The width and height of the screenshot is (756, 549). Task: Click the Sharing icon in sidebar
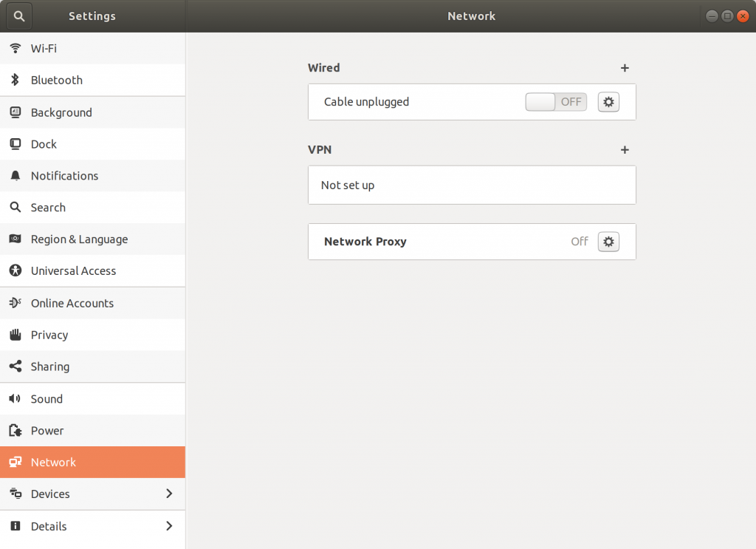pyautogui.click(x=15, y=366)
